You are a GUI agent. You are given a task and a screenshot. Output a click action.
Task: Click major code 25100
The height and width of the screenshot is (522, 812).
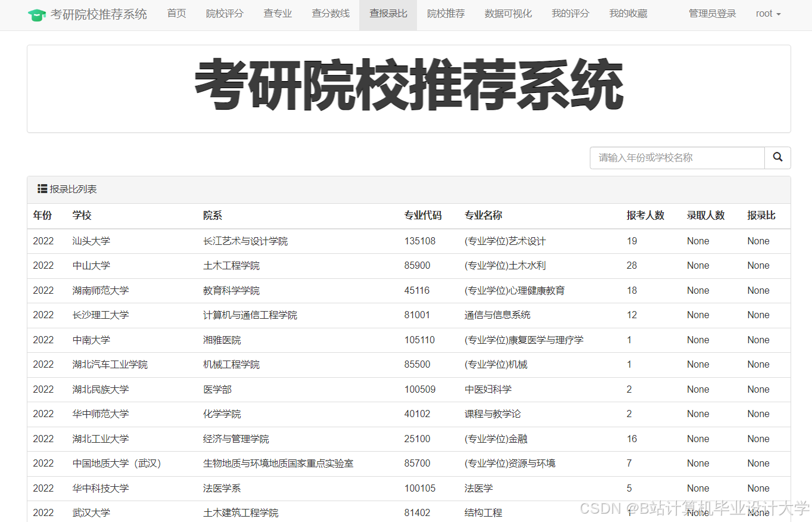click(x=417, y=439)
